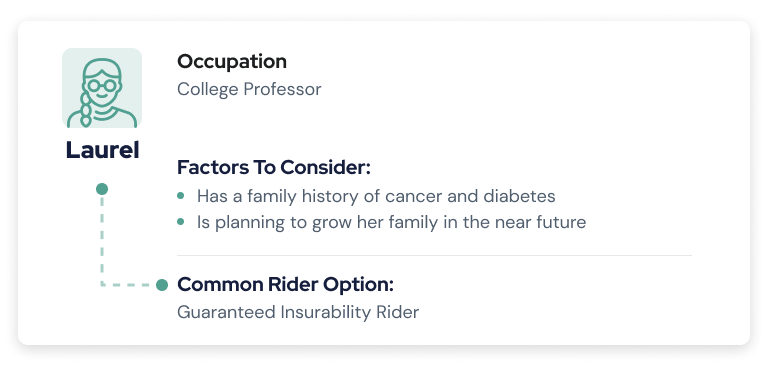
Task: Select the Occupation heading
Action: (232, 62)
